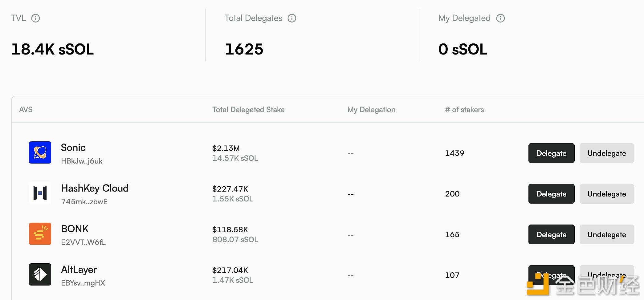
Task: Click the 808.07 sSOL amount
Action: click(235, 240)
